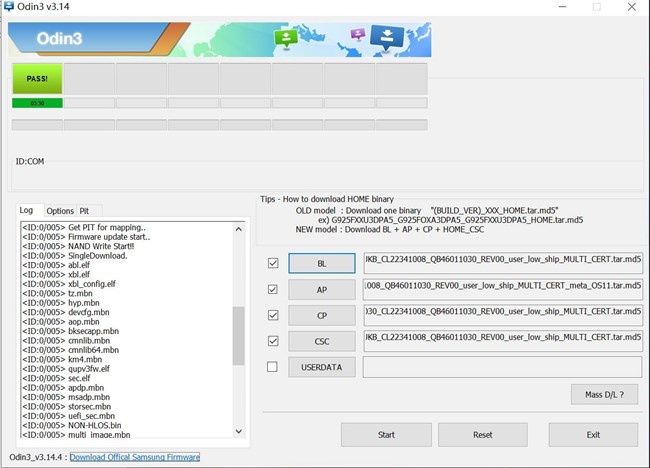Click the log scroll down arrow
The width and height of the screenshot is (650, 468).
tap(239, 431)
